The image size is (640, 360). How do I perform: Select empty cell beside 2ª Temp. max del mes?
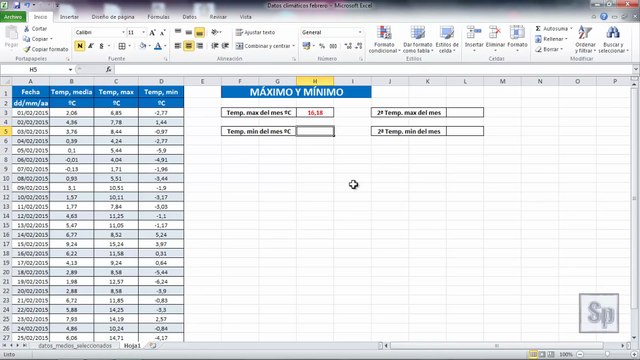coord(465,113)
